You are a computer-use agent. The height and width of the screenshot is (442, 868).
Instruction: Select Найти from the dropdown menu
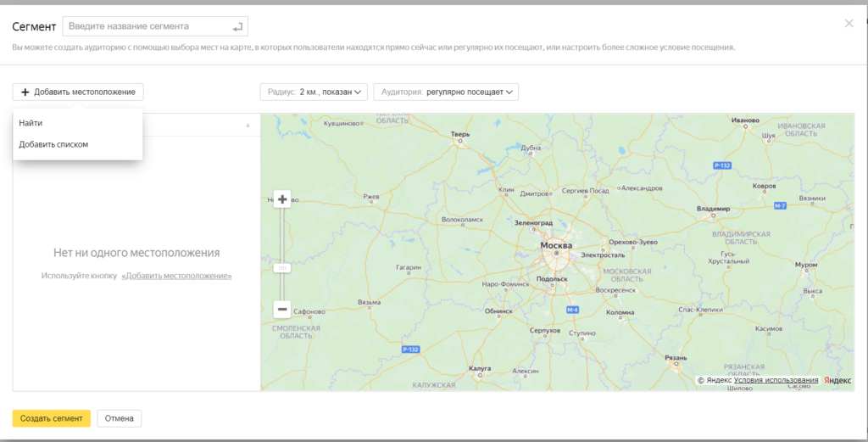point(31,123)
